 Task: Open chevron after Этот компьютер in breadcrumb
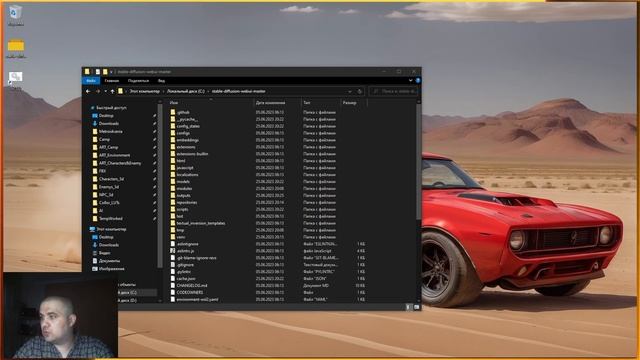(x=164, y=91)
